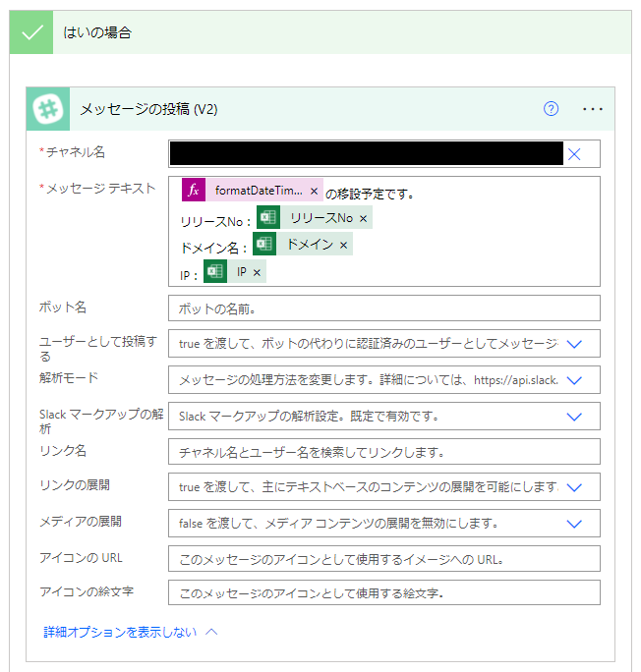641x672 pixels.
Task: Remove the IP dynamic token
Action: coord(257,272)
